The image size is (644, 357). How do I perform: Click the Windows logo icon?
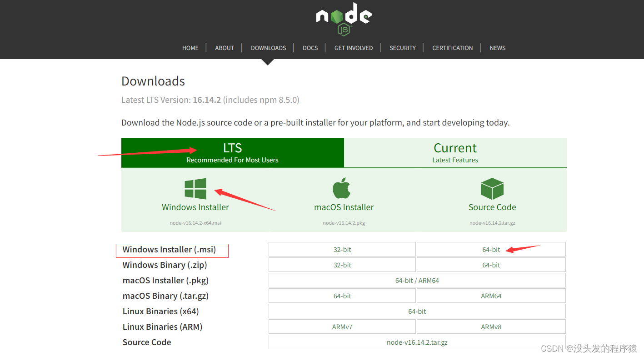point(195,189)
